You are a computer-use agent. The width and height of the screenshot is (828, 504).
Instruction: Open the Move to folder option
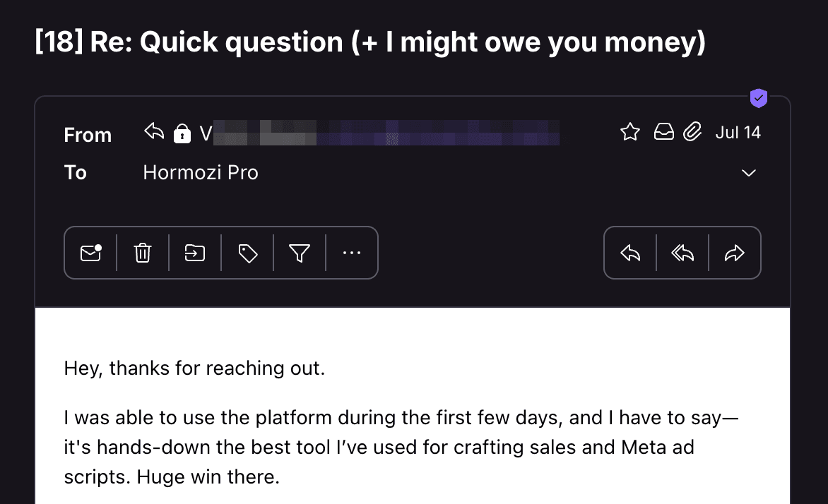point(195,253)
